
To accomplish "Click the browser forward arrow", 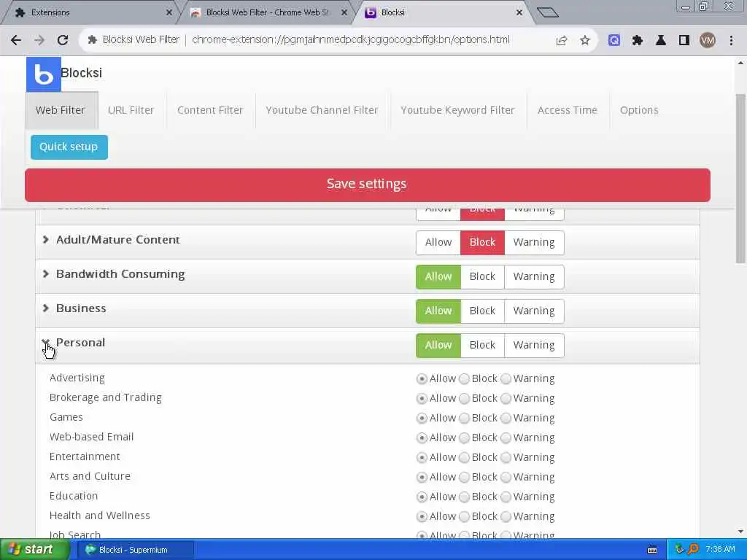I will 39,40.
